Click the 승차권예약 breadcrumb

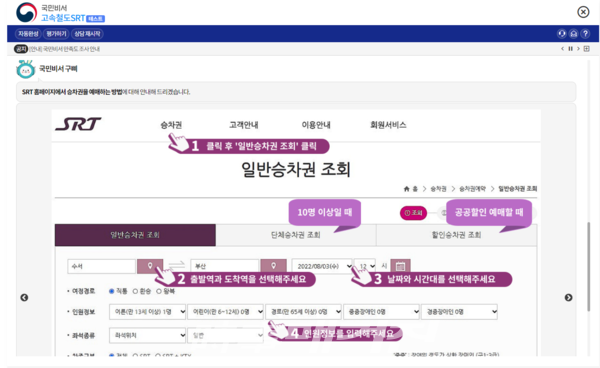(472, 189)
